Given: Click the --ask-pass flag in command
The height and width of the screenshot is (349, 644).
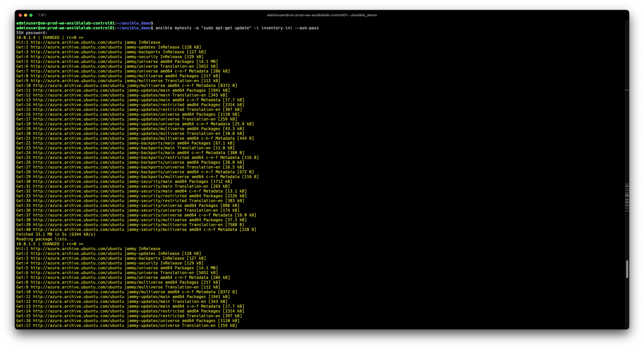Looking at the screenshot, I should click(x=307, y=28).
